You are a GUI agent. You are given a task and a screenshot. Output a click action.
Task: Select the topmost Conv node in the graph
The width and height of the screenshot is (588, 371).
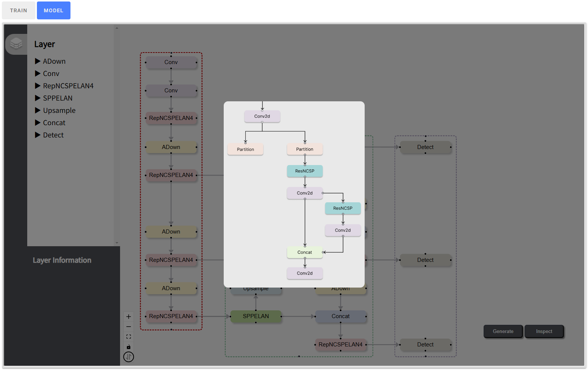click(x=171, y=62)
